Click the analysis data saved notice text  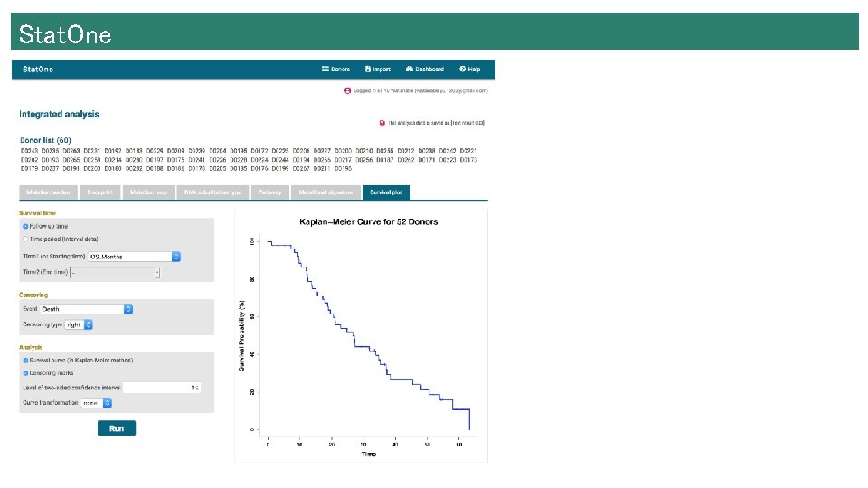[436, 123]
